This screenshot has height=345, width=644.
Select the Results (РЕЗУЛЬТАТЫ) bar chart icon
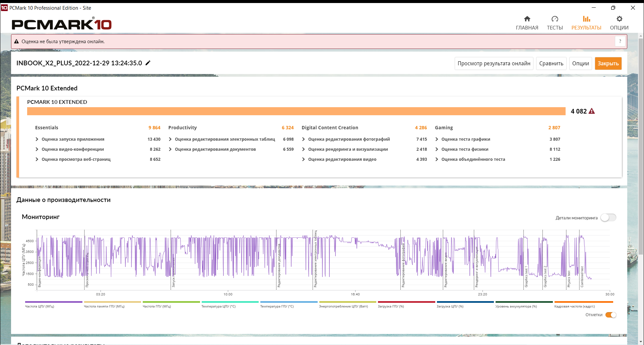coord(586,19)
